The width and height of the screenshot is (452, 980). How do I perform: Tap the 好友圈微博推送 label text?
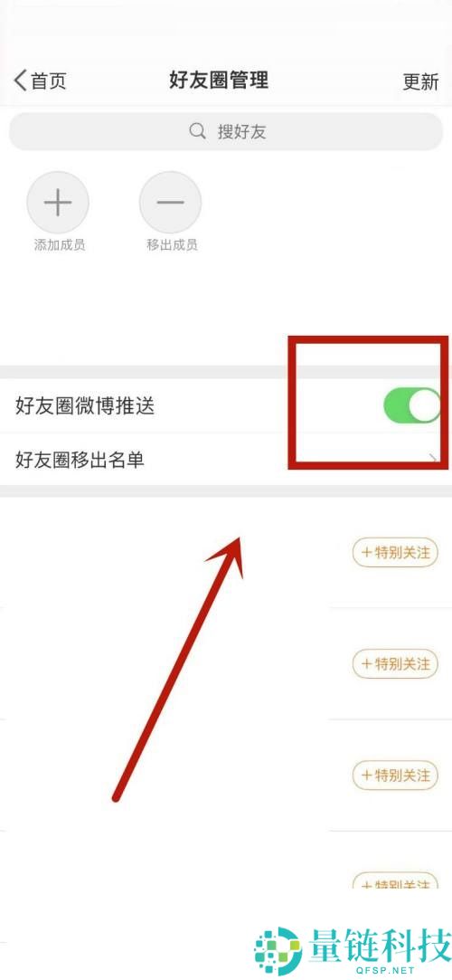[85, 406]
